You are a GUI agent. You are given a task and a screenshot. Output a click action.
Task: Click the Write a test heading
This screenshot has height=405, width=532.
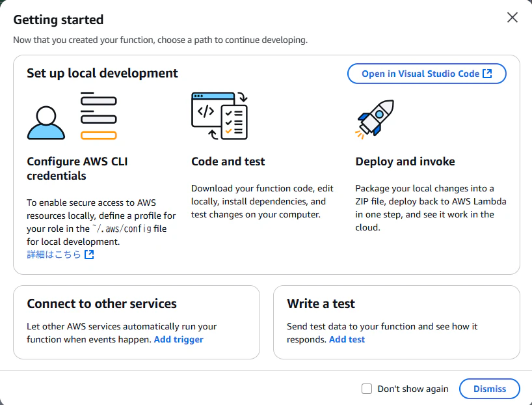(321, 303)
